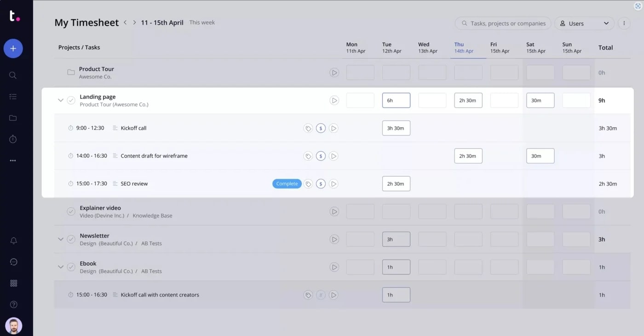Expand the Newsletter task entries
The image size is (644, 336).
tap(60, 239)
